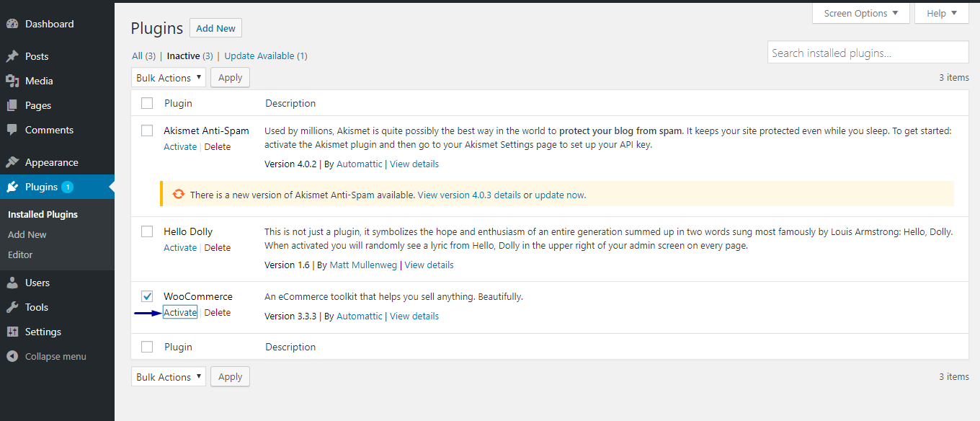
Task: Click the Hello Dolly plugin name
Action: pos(188,231)
